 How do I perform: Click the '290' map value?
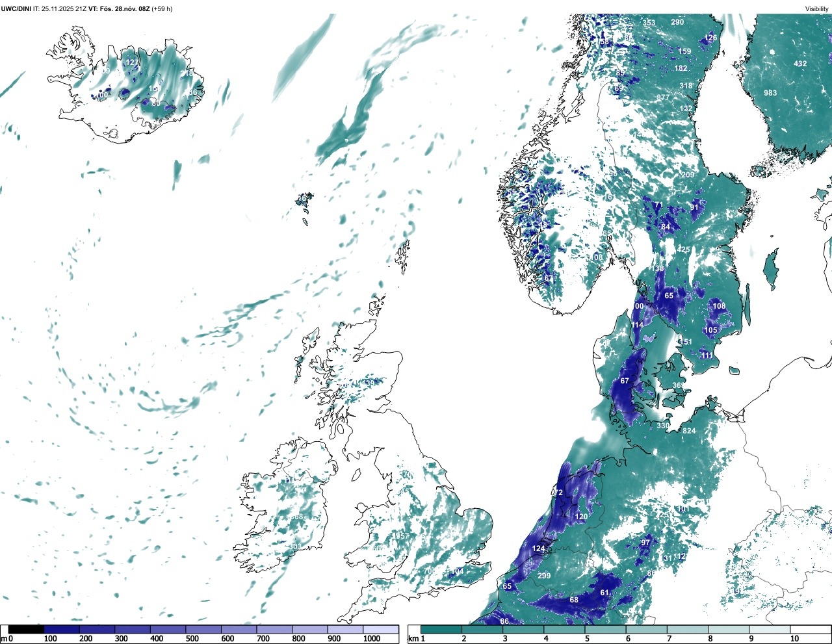677,22
